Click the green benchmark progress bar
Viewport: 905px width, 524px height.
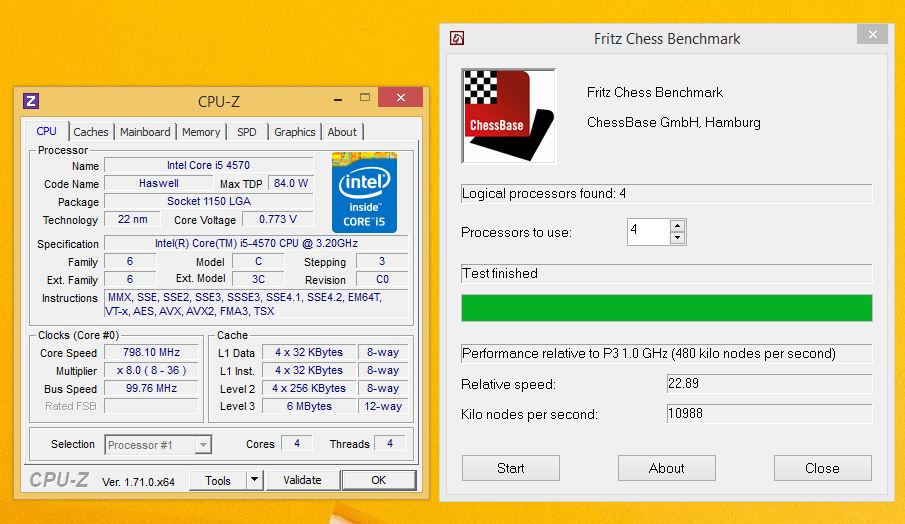667,308
